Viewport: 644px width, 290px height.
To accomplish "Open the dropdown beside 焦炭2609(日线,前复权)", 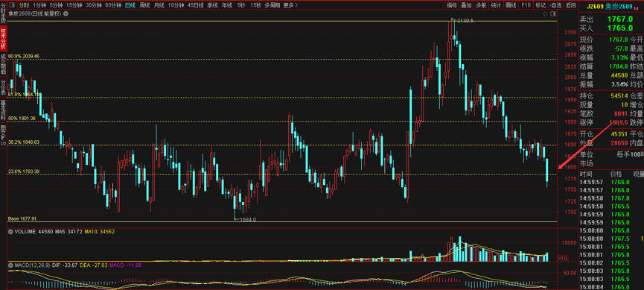I will coord(66,13).
